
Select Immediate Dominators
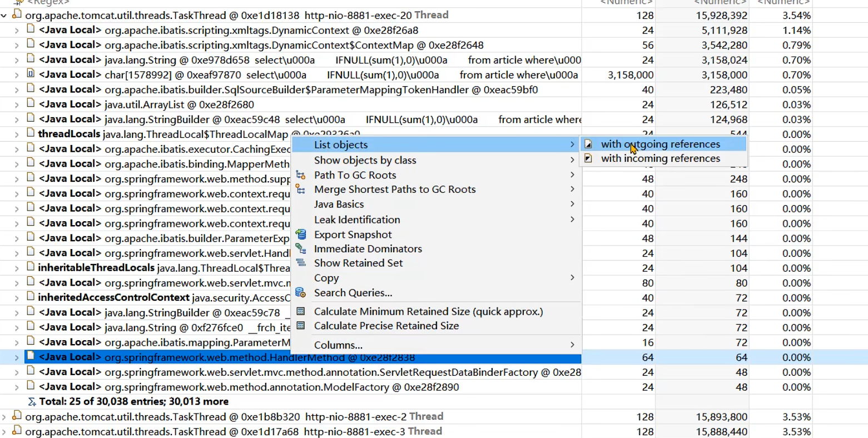pyautogui.click(x=437, y=249)
